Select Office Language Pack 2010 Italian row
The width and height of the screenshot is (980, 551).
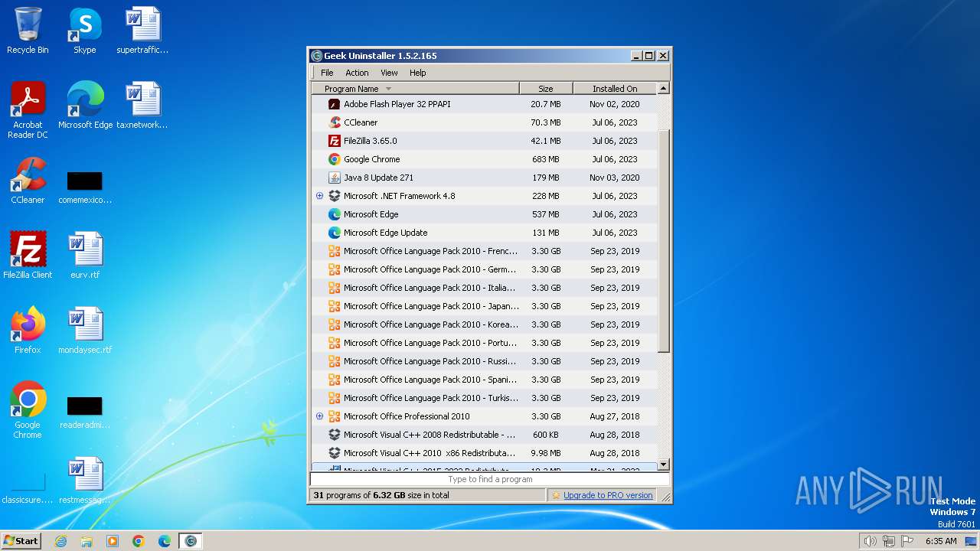tap(484, 288)
